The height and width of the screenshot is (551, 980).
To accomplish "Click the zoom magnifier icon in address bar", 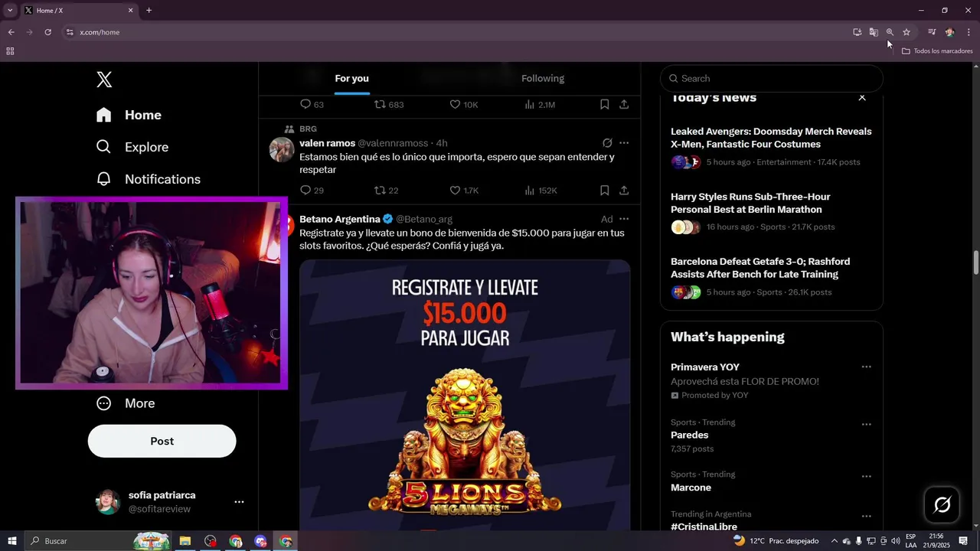I will (890, 32).
